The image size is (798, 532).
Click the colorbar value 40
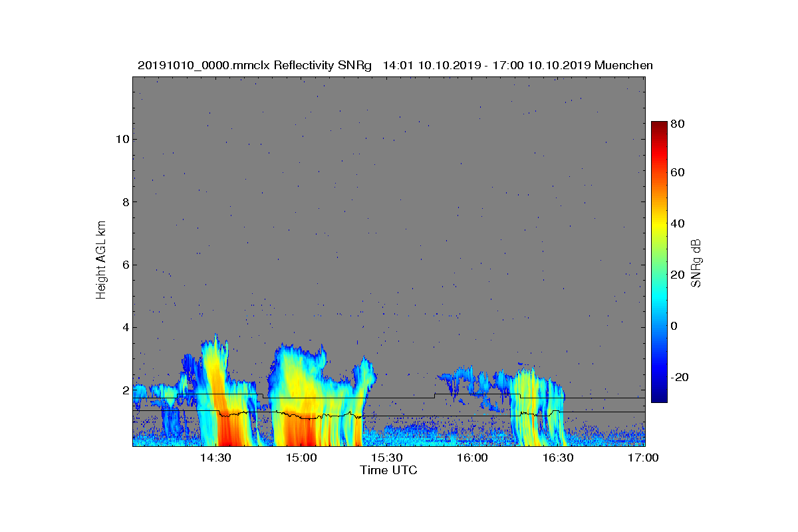click(x=678, y=223)
